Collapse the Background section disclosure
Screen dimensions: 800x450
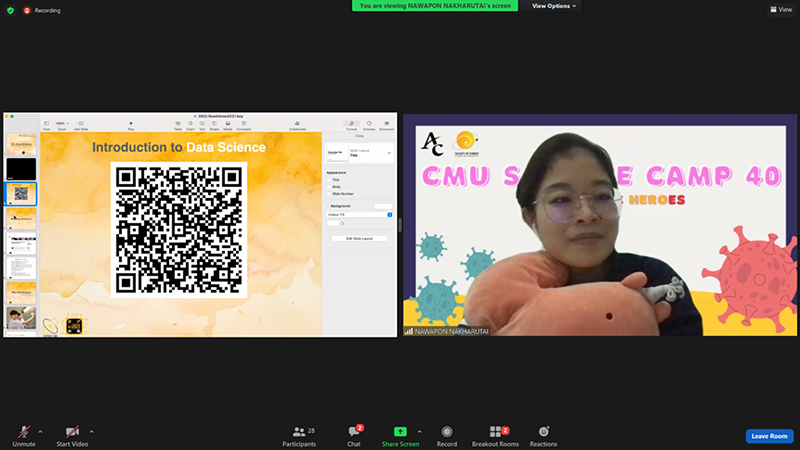[328, 206]
